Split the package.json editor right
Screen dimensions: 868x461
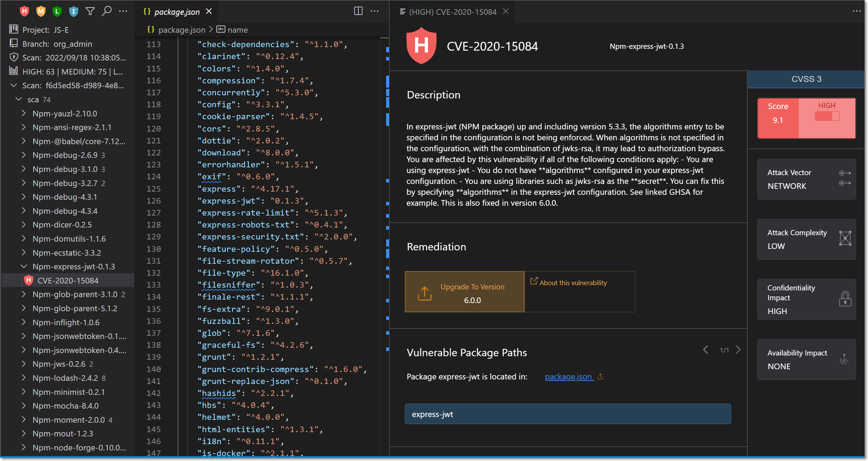pyautogui.click(x=358, y=11)
